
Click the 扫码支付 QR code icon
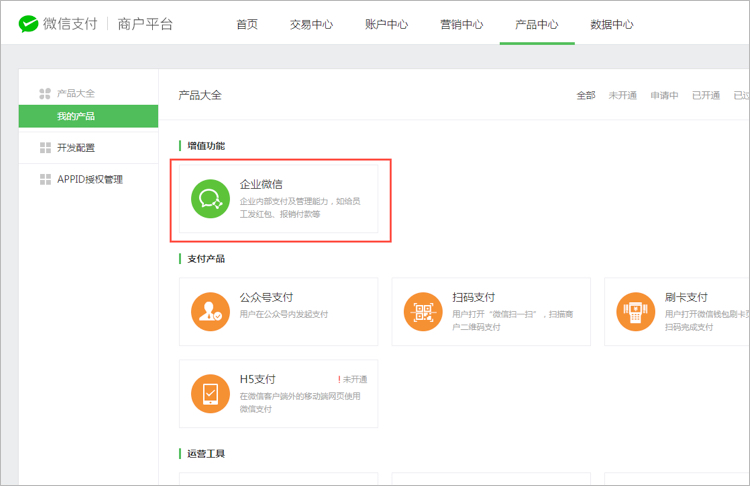(x=423, y=311)
